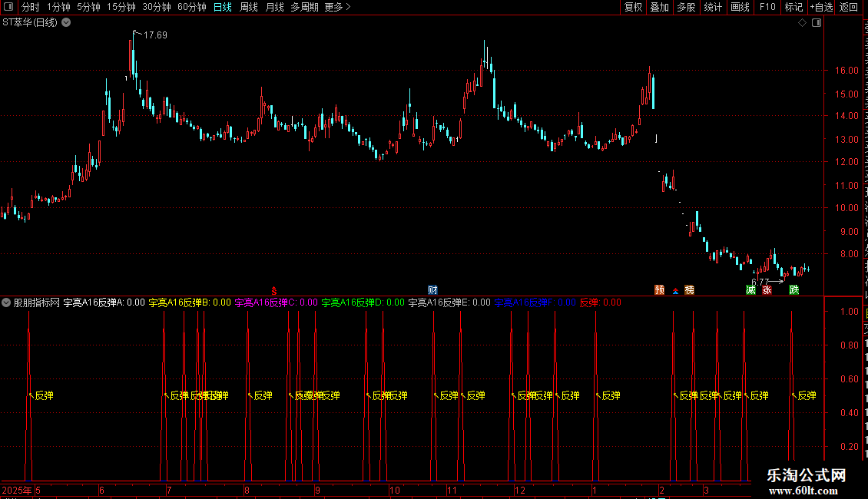Open F10 company info
Screen dimensions: 868x499
[767, 7]
